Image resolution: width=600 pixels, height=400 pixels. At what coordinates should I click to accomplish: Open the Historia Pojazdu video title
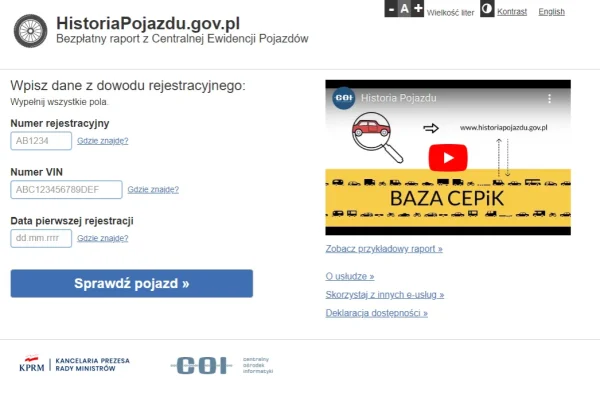tap(398, 98)
